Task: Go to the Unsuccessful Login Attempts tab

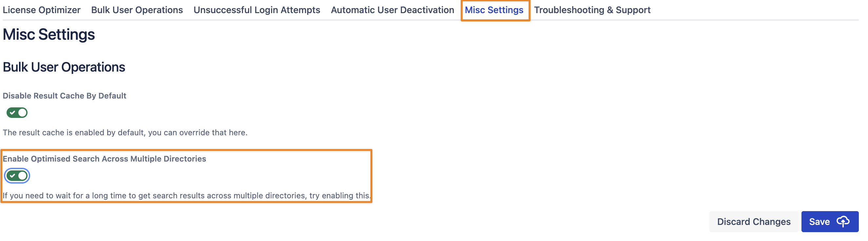Action: [x=257, y=10]
